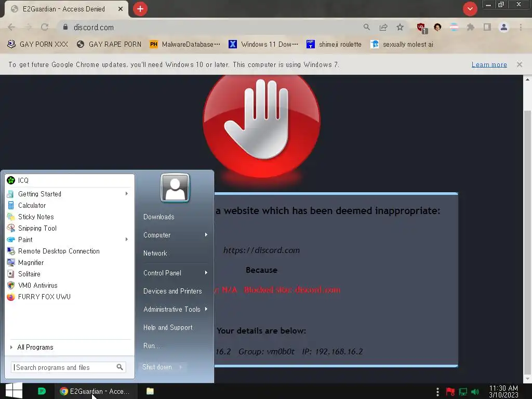The height and width of the screenshot is (399, 532).
Task: Bookmark this page with the star
Action: [x=400, y=27]
